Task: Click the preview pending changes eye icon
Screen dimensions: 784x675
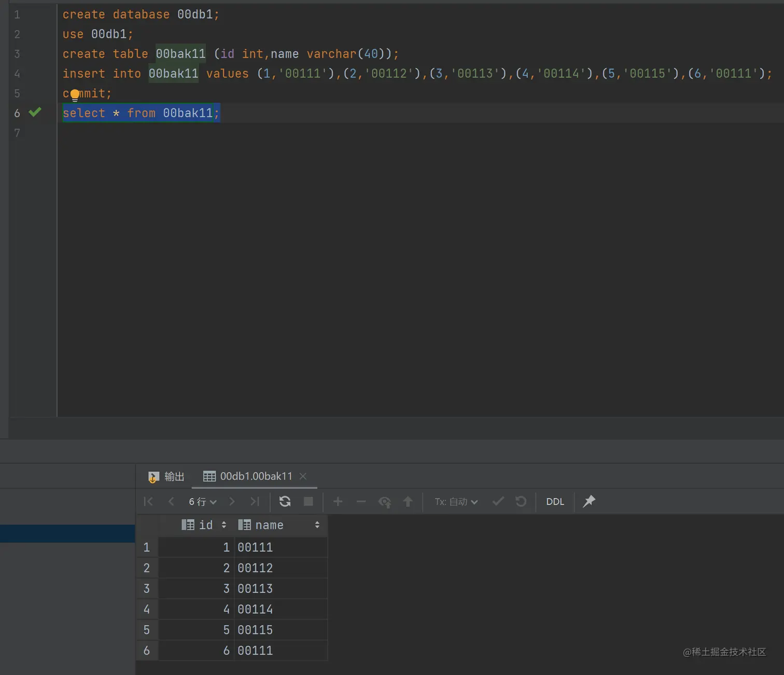Action: click(x=384, y=501)
